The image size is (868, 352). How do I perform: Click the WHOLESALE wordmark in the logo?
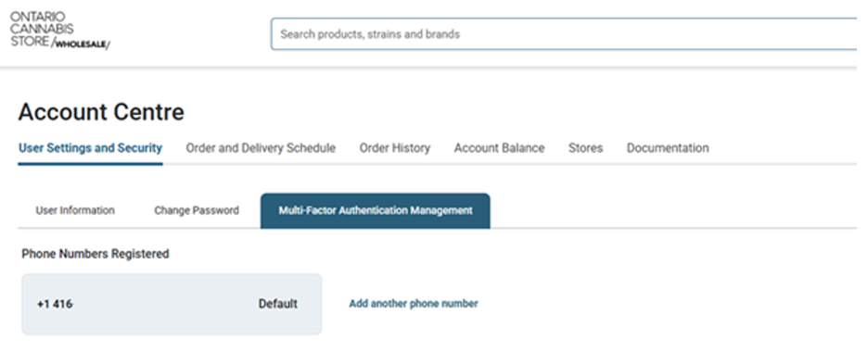pyautogui.click(x=81, y=44)
